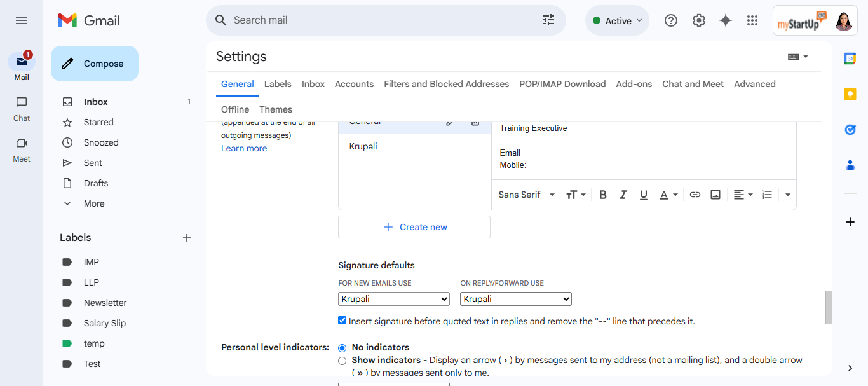Open Contacts side panel icon
868x386 pixels.
(x=850, y=165)
